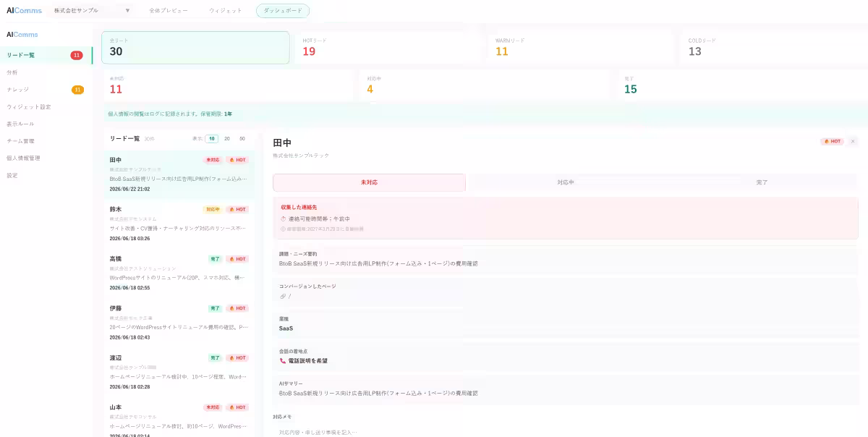Click the HOT flame tag on 渡辺's row
The width and height of the screenshot is (868, 437).
point(237,357)
